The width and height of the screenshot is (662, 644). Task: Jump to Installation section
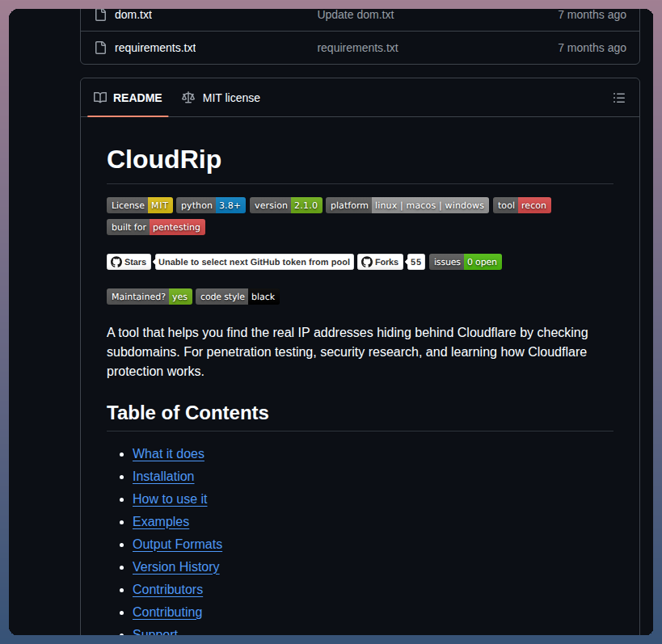coord(163,477)
